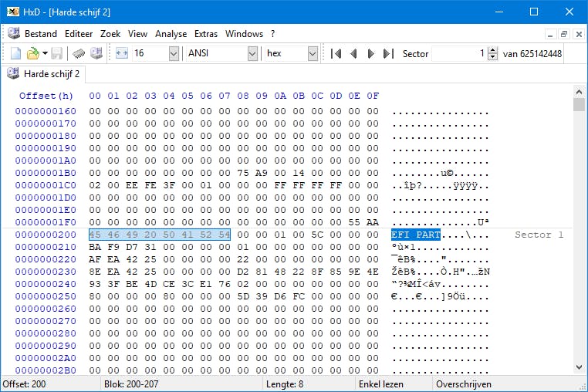Open the View menu
This screenshot has height=392, width=588.
coord(137,34)
